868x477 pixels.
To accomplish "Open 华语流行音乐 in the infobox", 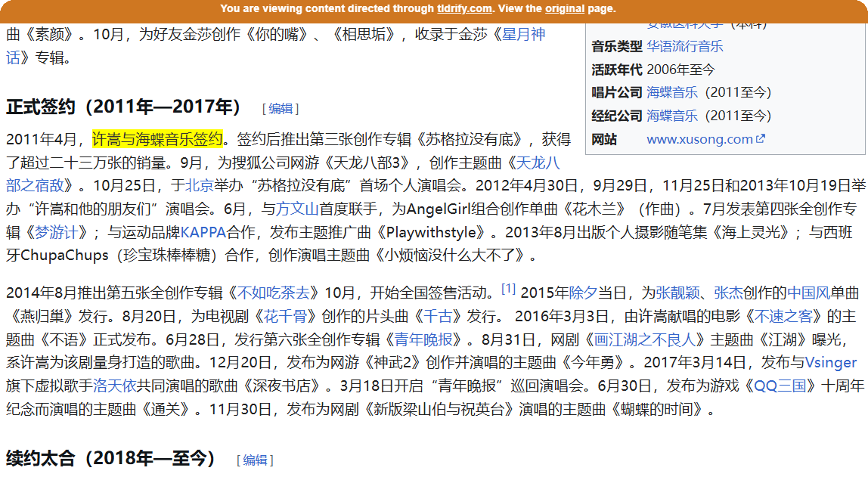I will tap(684, 46).
